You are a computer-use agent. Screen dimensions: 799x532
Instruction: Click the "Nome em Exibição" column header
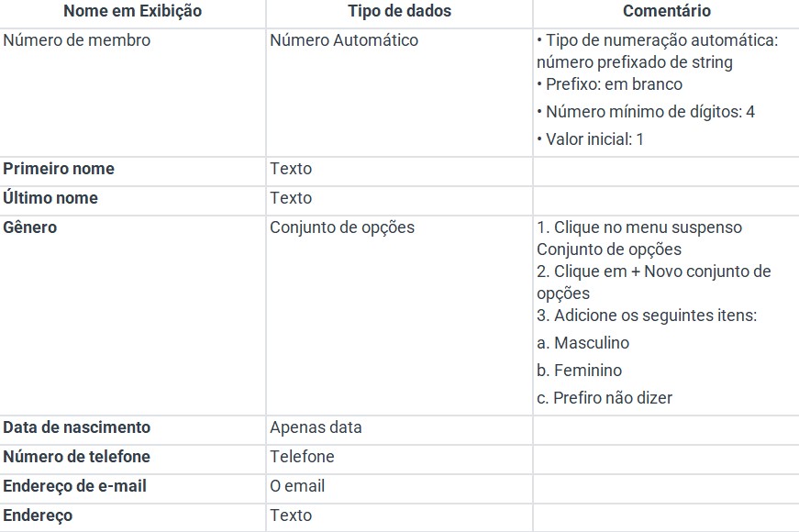point(132,12)
